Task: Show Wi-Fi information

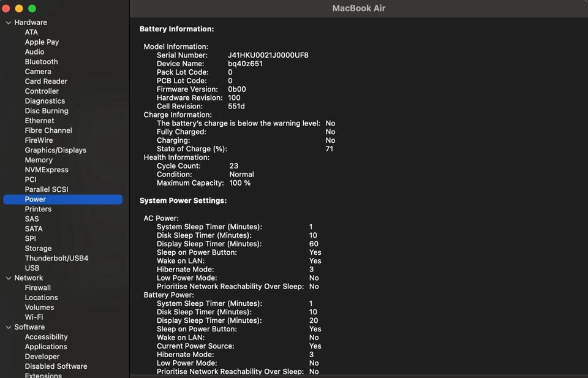Action: 34,317
